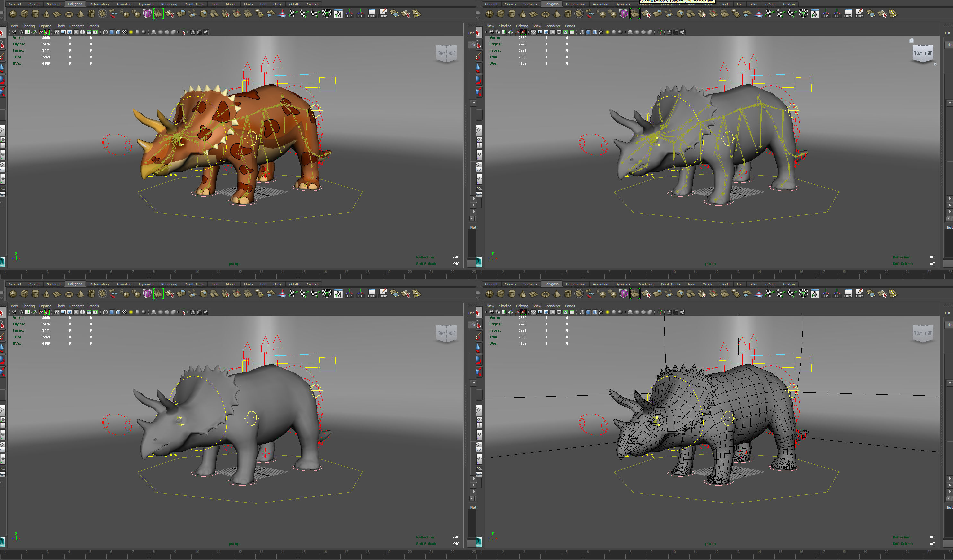Click frame 10 on time slider below textured window
The width and height of the screenshot is (953, 560).
pyautogui.click(x=197, y=272)
